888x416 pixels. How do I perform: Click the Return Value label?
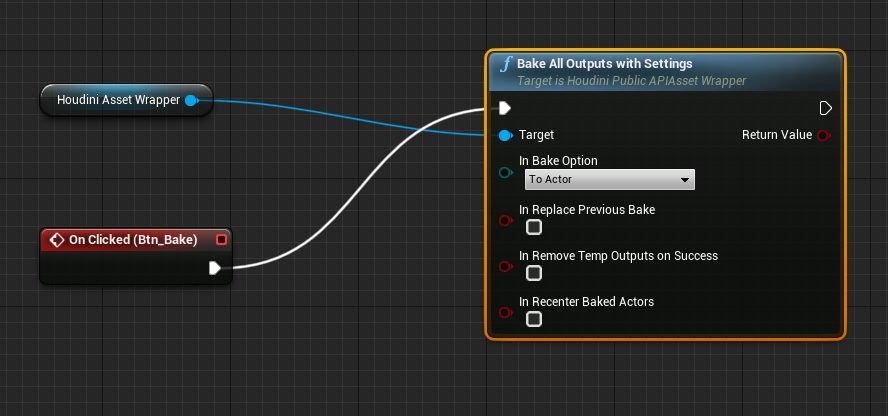point(777,135)
